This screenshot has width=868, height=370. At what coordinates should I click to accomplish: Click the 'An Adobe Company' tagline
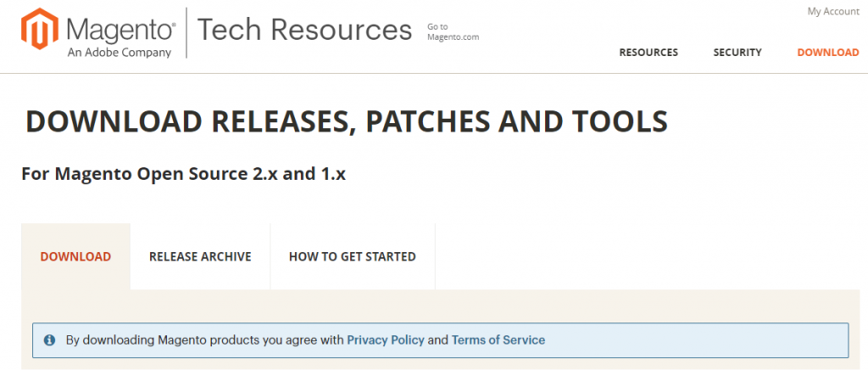coord(119,53)
